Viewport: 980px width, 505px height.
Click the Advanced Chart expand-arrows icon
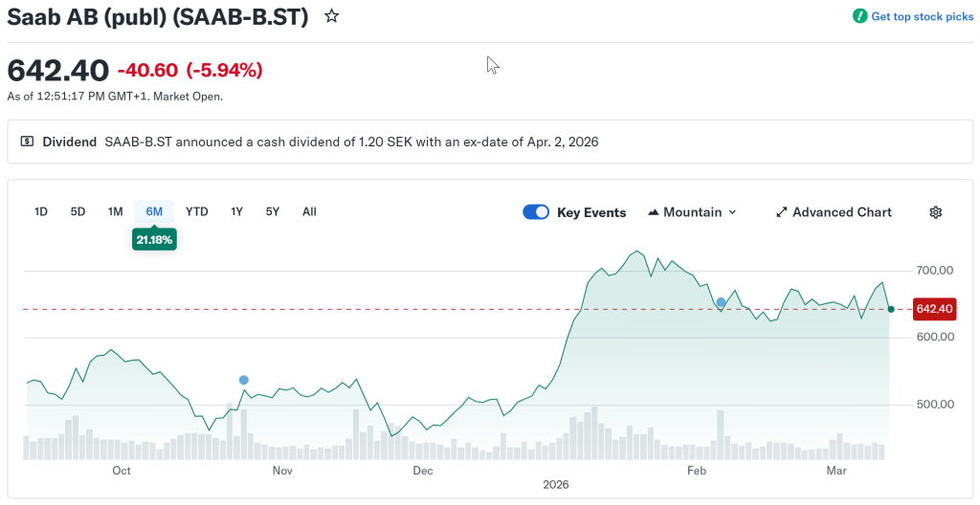point(781,212)
